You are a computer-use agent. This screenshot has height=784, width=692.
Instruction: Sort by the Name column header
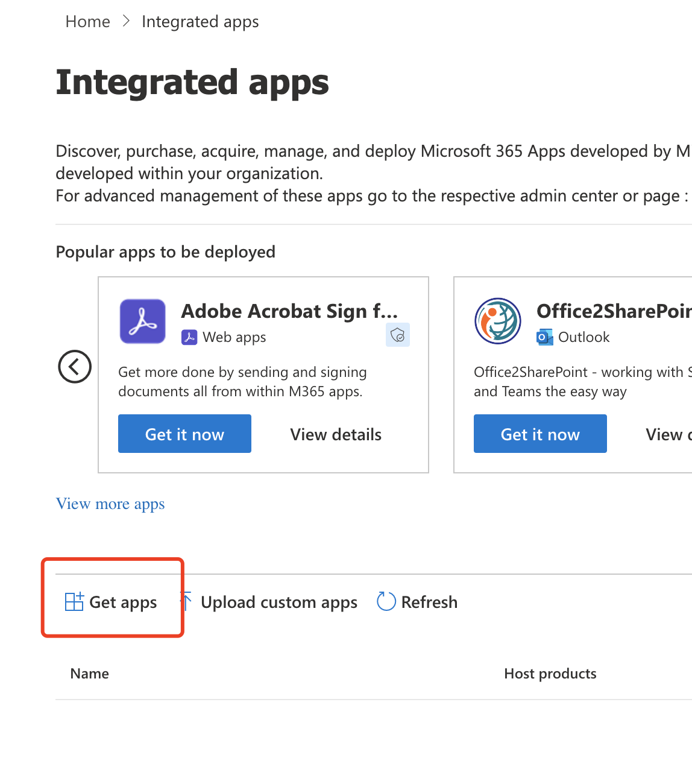pyautogui.click(x=90, y=674)
